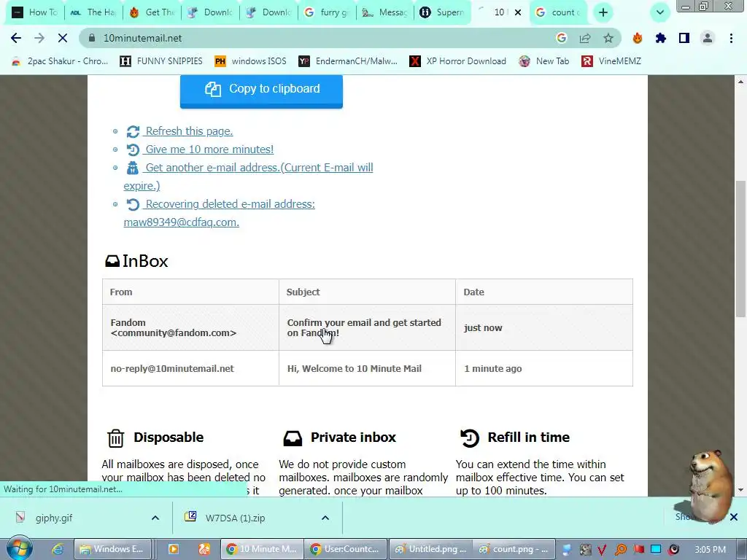
Task: Switch to the 'count' Google tab
Action: (558, 12)
